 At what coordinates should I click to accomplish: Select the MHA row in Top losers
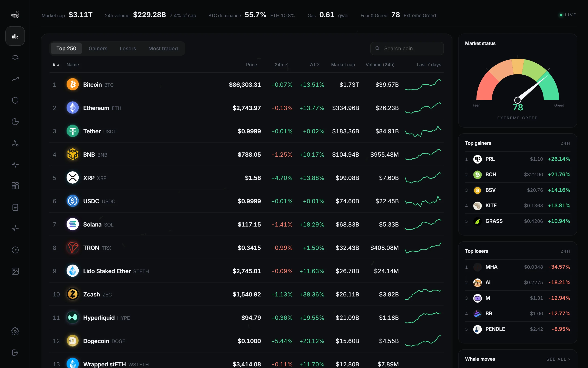click(518, 267)
